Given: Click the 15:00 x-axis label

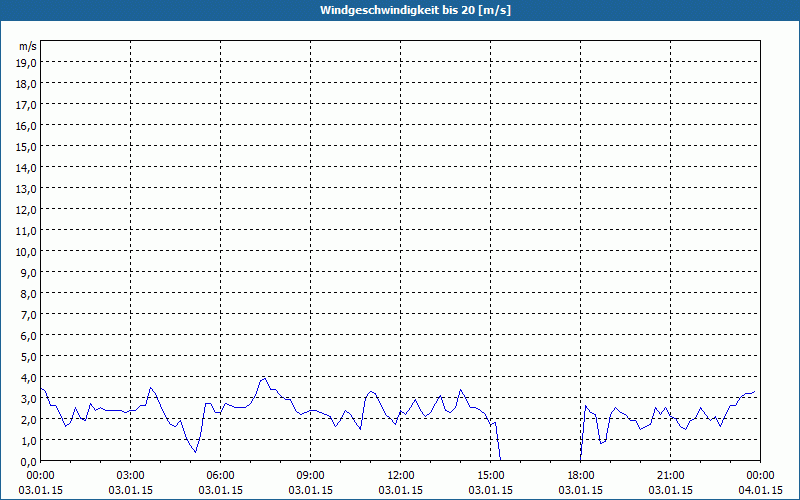Looking at the screenshot, I should click(x=490, y=476).
